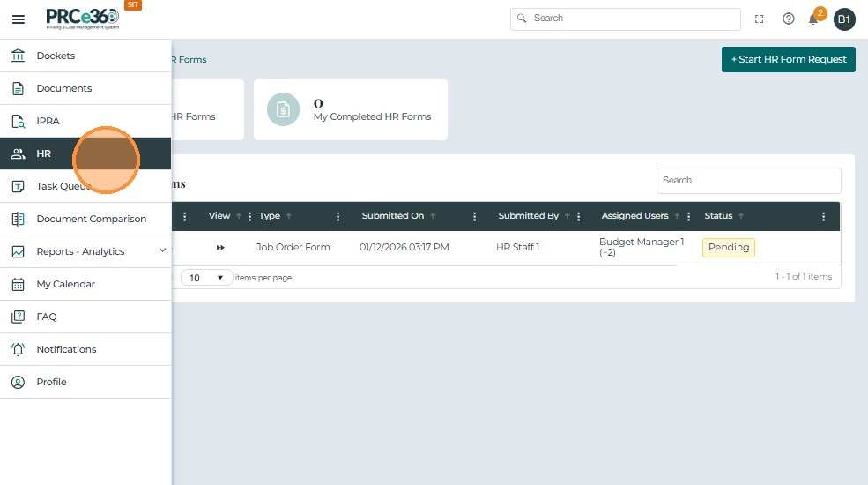Click the HR Forms breadcrumb link
Screen dimensions: 868x485
pyautogui.click(x=189, y=60)
